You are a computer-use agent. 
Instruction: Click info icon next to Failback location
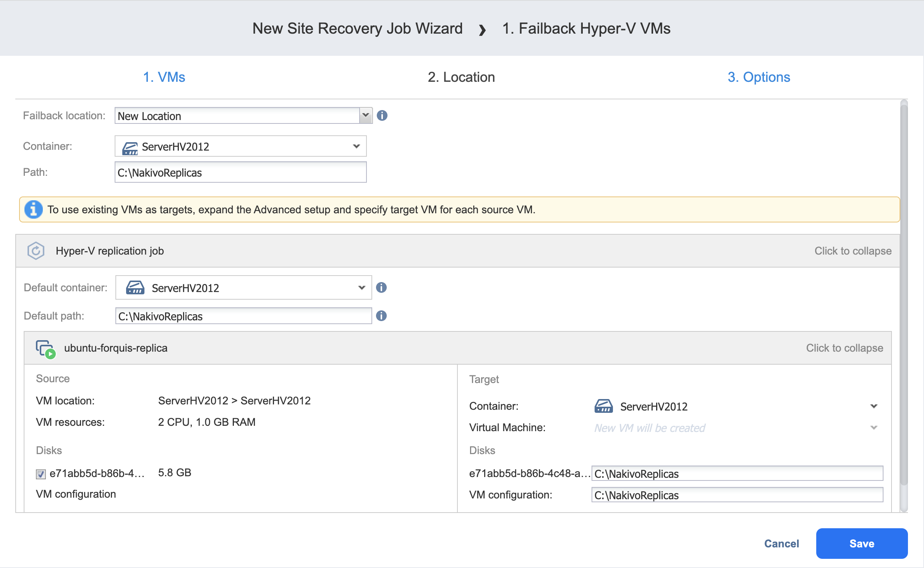tap(382, 115)
